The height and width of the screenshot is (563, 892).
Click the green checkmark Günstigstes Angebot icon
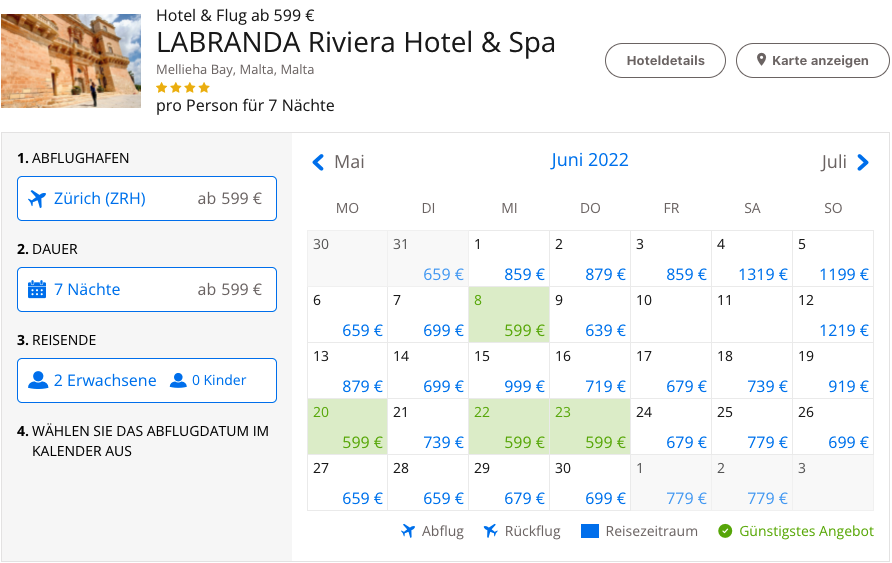pyautogui.click(x=725, y=531)
